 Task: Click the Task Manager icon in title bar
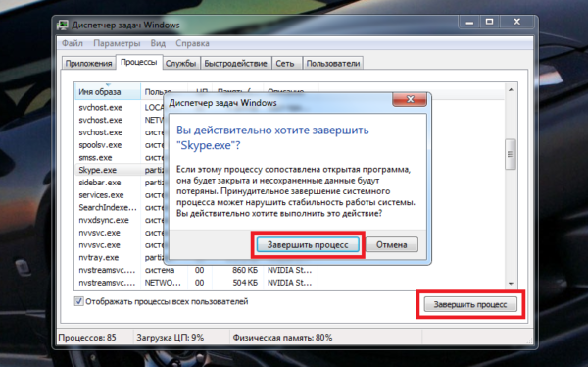coord(63,26)
